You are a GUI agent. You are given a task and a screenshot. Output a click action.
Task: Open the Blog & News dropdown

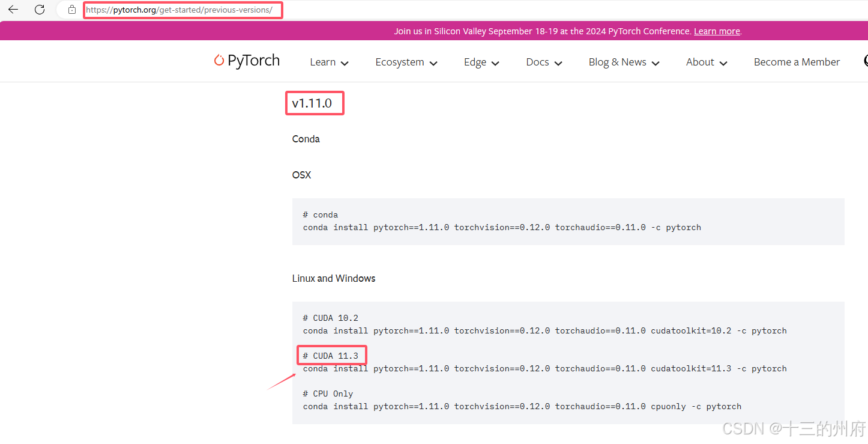[x=624, y=62]
